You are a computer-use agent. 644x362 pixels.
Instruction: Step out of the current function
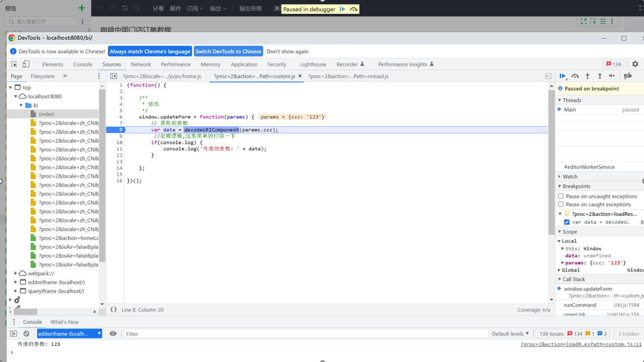(599, 76)
